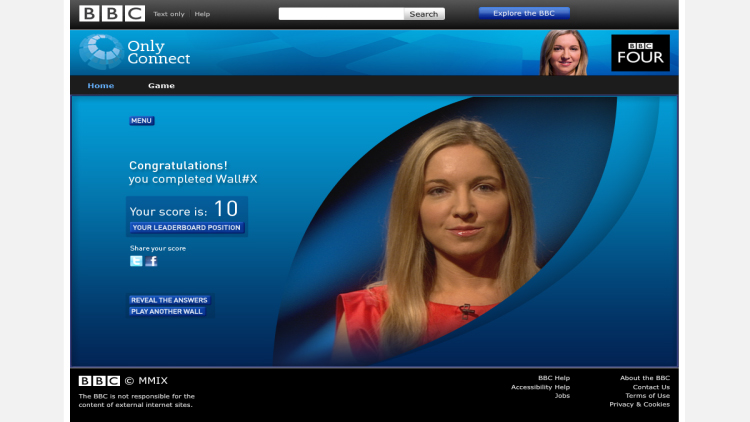Open the Terms of Use link
750x422 pixels.
pos(648,396)
